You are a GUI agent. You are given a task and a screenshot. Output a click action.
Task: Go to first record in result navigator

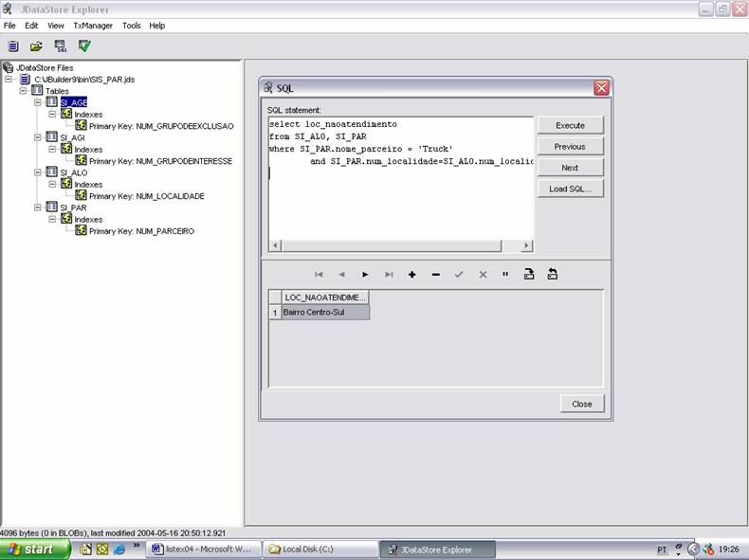[x=319, y=275]
